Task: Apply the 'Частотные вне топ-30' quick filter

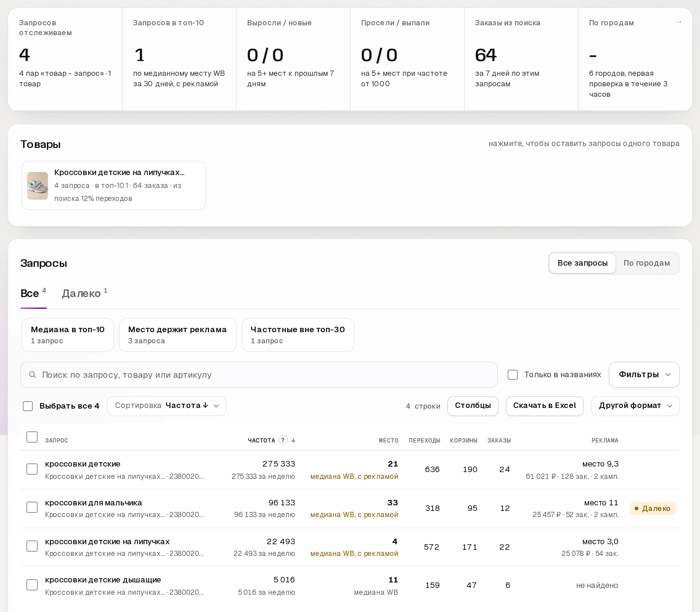Action: 298,335
